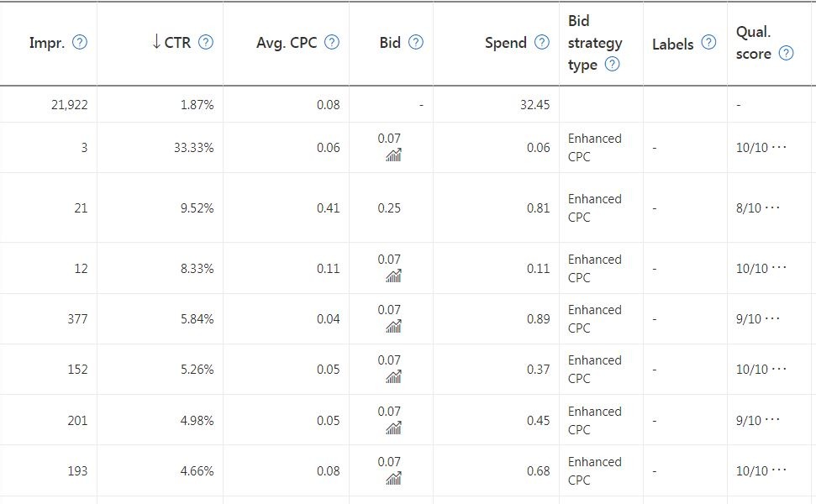Viewport: 816px width, 504px height.
Task: Click the descending sort arrow by CTR
Action: pyautogui.click(x=156, y=43)
